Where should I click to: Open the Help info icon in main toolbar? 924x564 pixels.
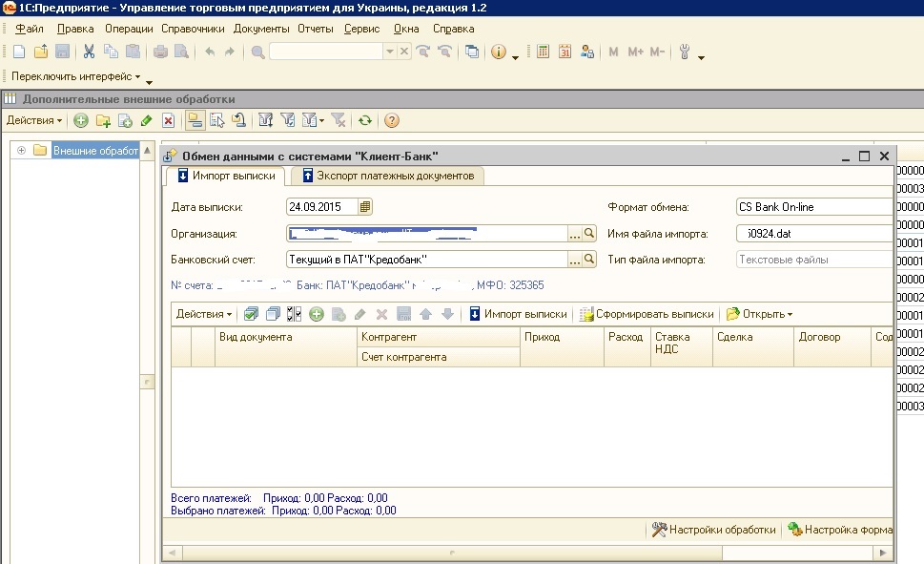pyautogui.click(x=499, y=52)
